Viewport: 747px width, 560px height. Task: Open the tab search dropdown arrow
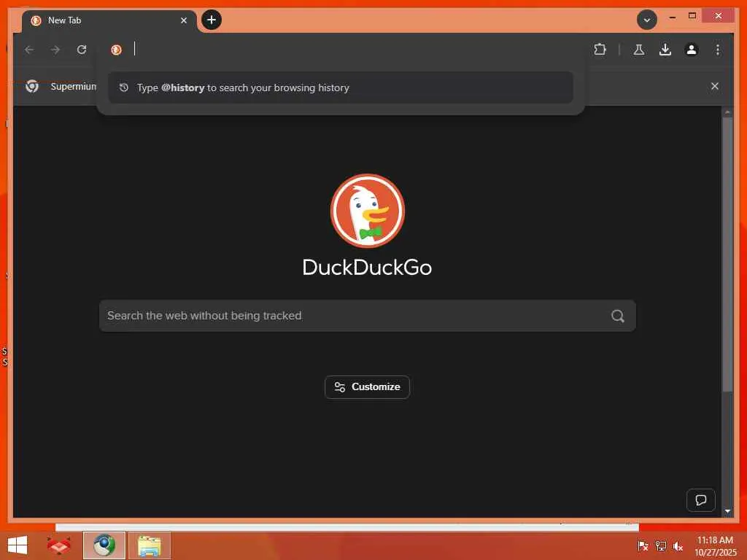pos(646,20)
